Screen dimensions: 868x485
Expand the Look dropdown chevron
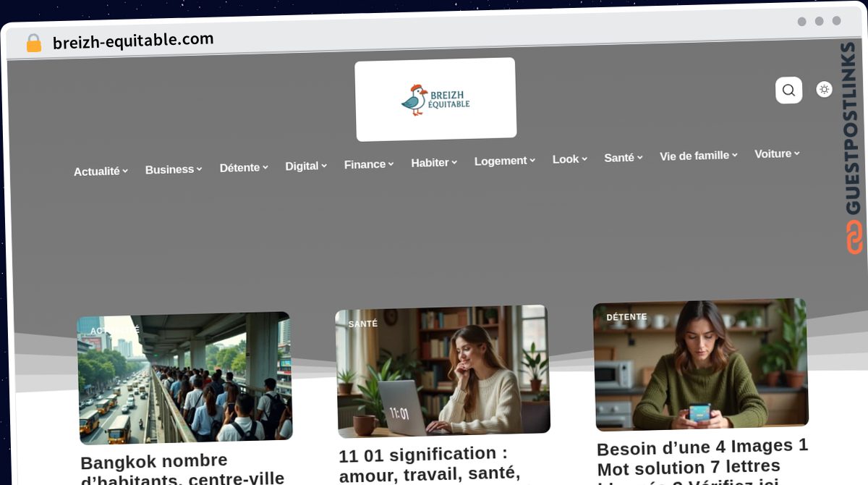tap(584, 159)
